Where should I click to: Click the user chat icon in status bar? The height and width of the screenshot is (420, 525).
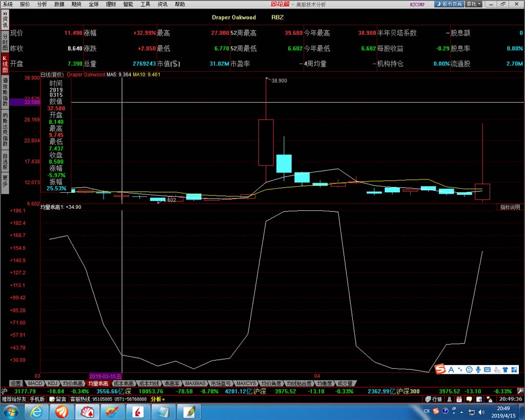pyautogui.click(x=489, y=399)
